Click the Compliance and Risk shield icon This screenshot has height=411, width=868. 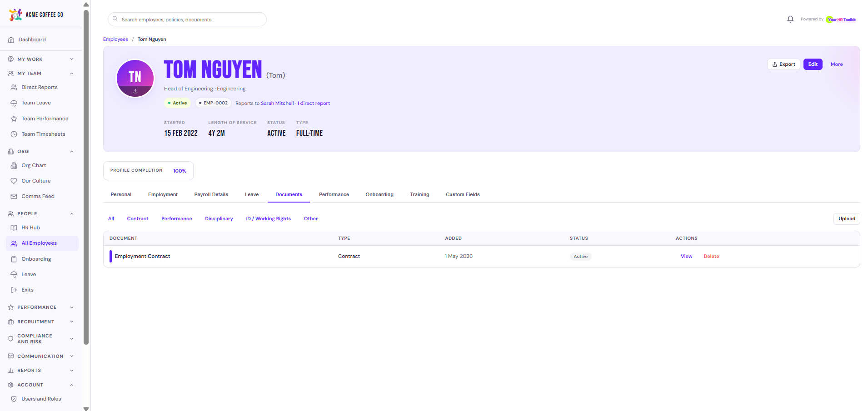11,339
